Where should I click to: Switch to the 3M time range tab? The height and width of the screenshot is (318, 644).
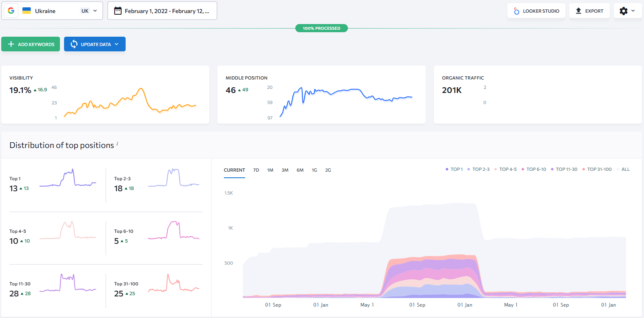[x=285, y=170]
